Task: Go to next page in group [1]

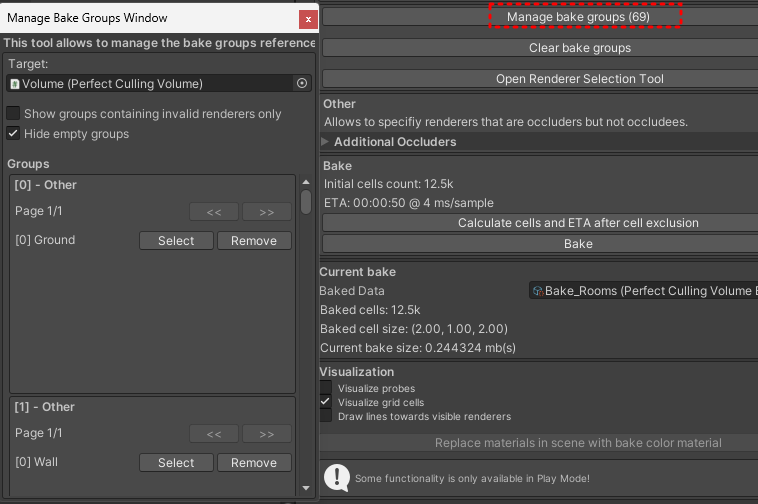Action: pyautogui.click(x=267, y=433)
